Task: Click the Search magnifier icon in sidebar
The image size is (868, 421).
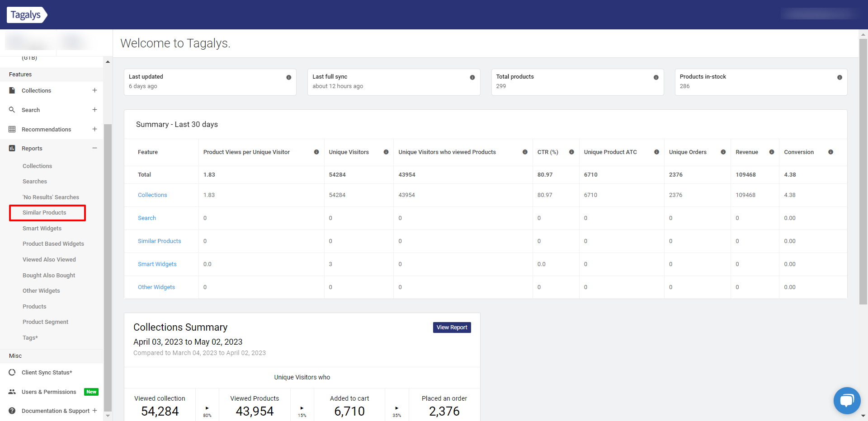Action: click(x=12, y=110)
